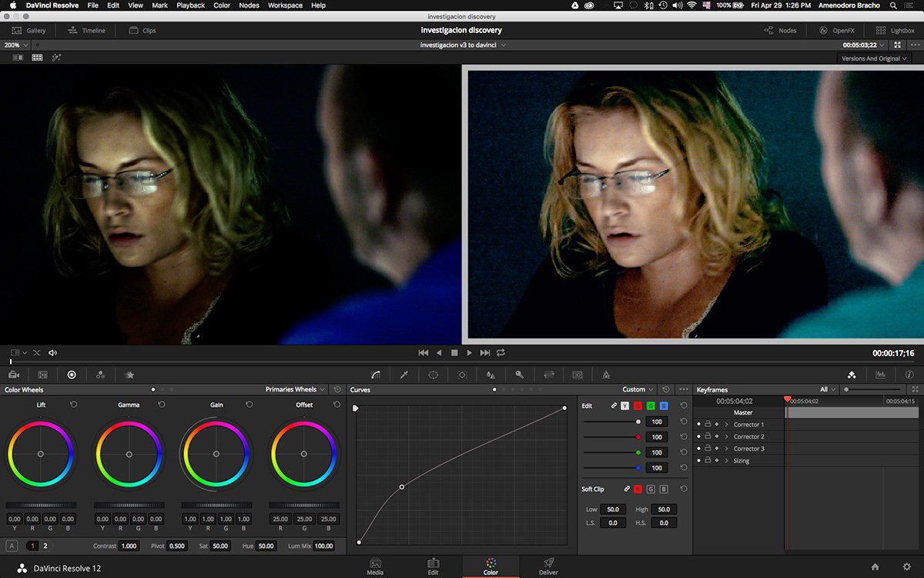Open the Color Match palette icon
Image resolution: width=924 pixels, height=578 pixels.
pos(42,375)
